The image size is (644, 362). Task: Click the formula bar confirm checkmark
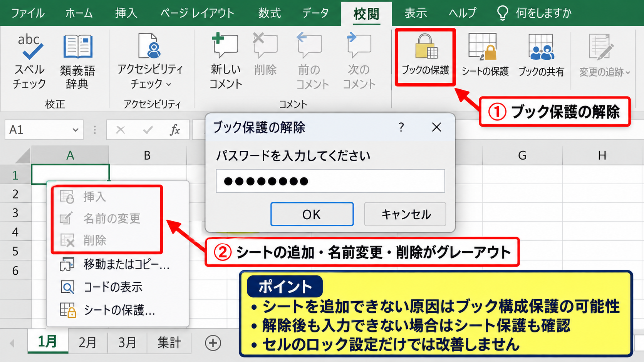coord(148,130)
